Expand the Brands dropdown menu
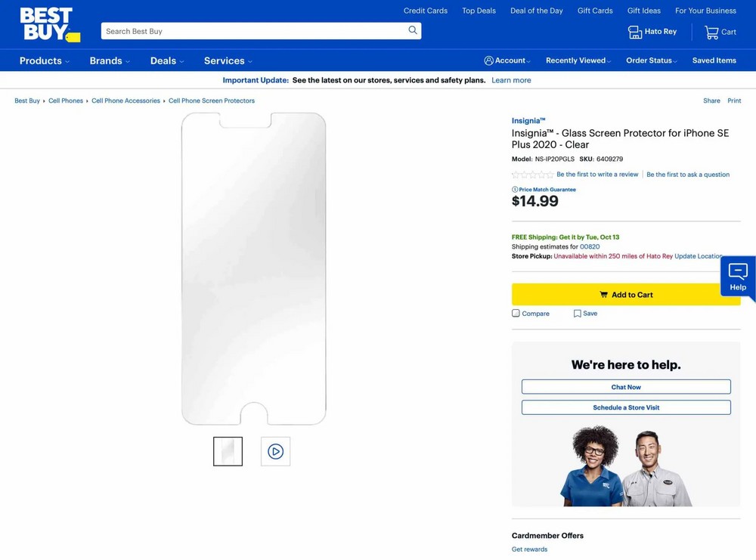The height and width of the screenshot is (560, 756). (x=110, y=60)
